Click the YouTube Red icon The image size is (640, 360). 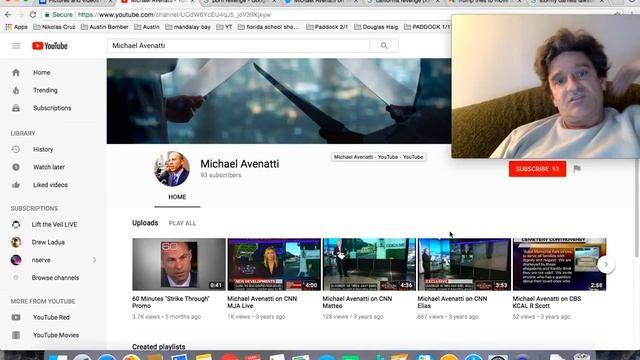[16, 317]
